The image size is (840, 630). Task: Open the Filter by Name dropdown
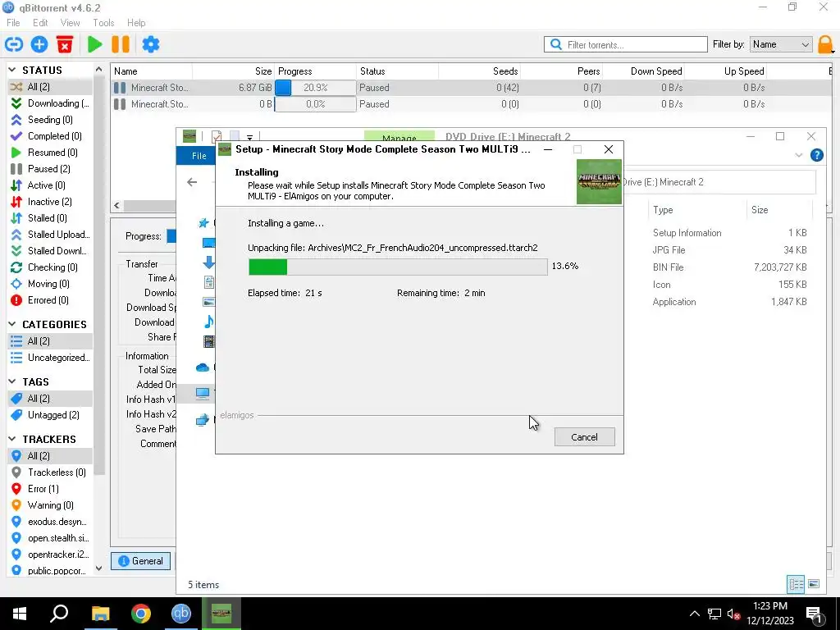point(781,44)
